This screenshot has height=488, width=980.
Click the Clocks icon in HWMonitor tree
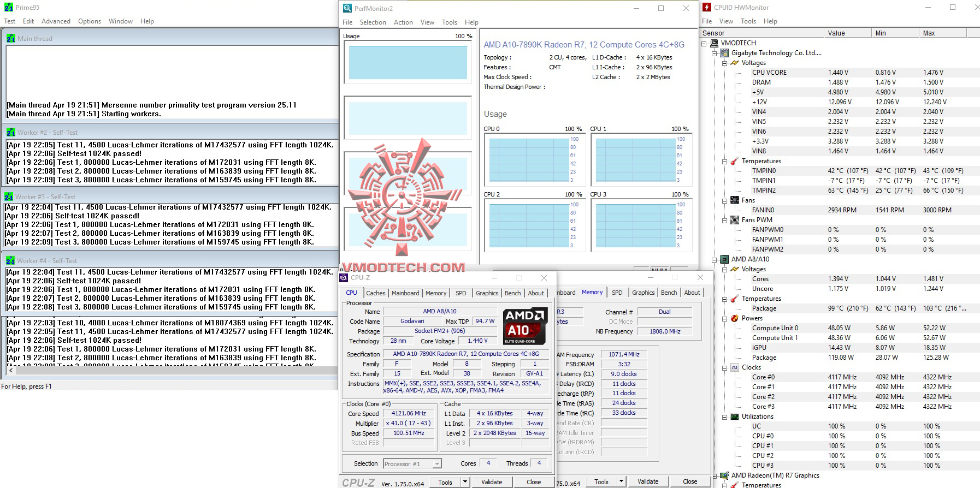coord(735,367)
